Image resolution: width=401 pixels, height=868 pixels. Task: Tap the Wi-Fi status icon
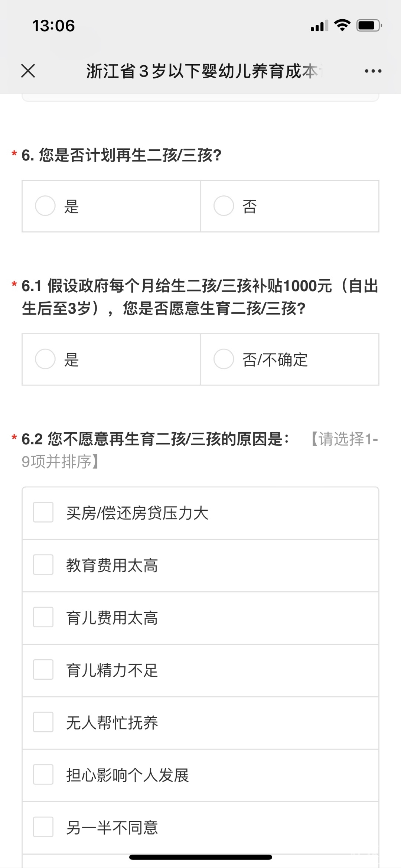pos(342,25)
